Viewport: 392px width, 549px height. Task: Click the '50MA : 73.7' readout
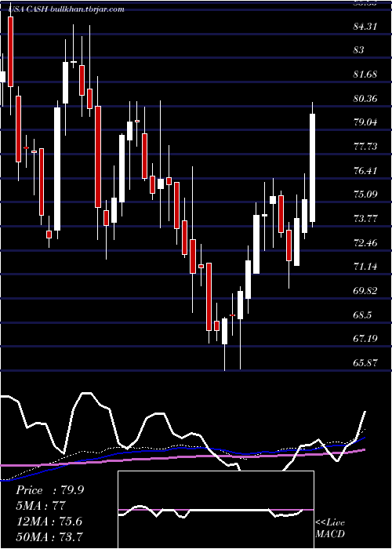[x=49, y=536]
